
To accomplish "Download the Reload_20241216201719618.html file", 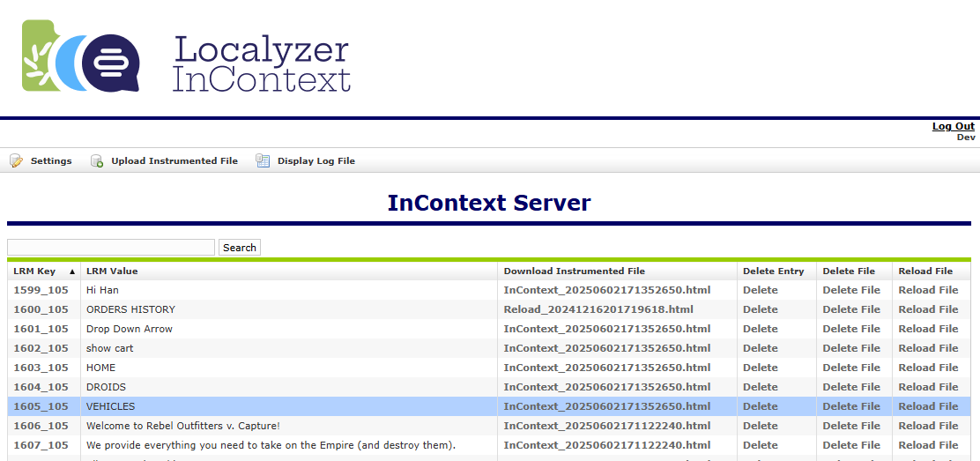I will pos(598,309).
